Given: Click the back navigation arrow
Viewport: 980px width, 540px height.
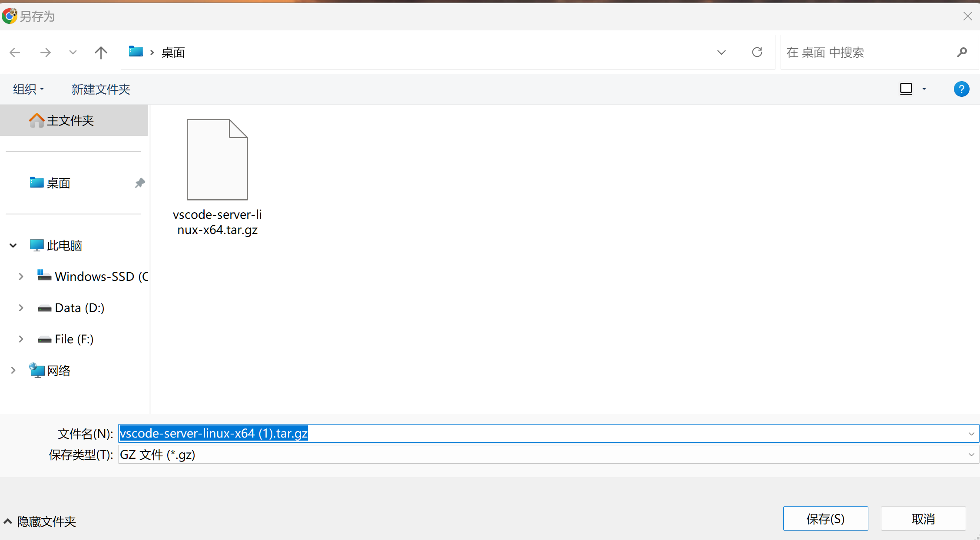Looking at the screenshot, I should (15, 53).
